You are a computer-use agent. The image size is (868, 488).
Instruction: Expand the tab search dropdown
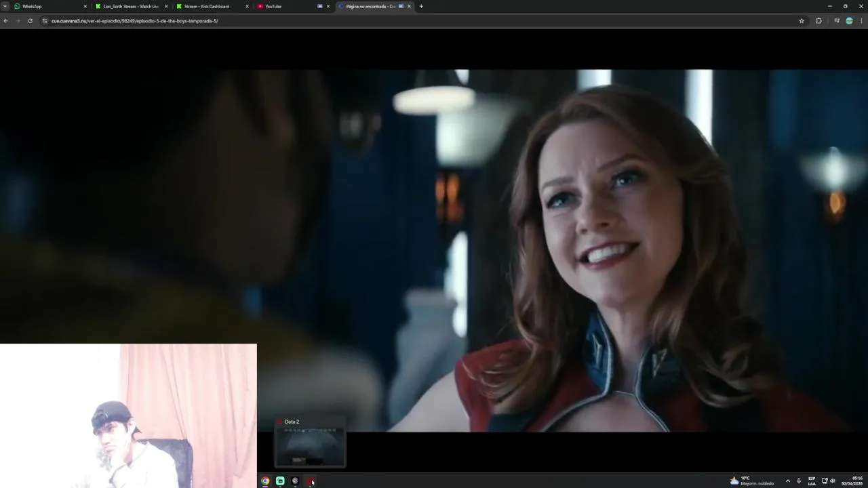(5, 6)
